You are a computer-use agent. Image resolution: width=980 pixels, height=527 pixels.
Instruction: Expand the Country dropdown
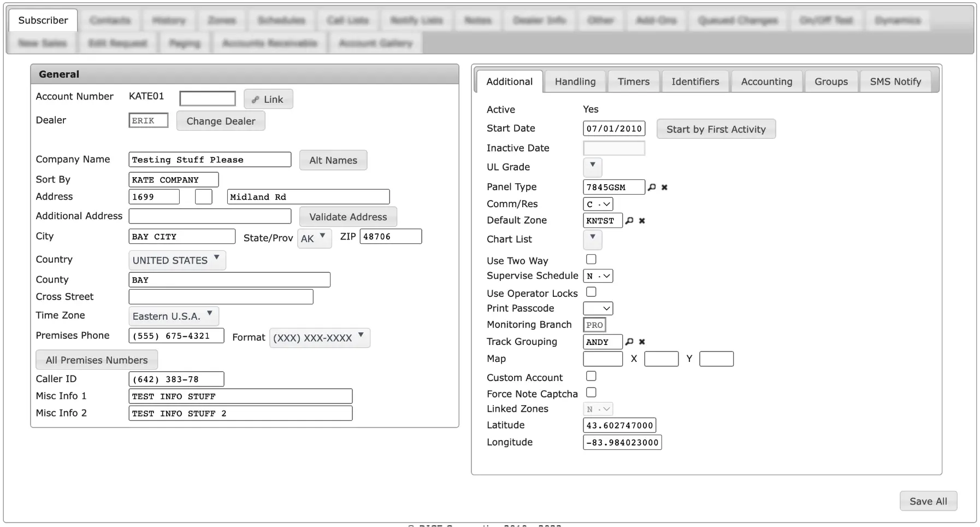pyautogui.click(x=177, y=260)
